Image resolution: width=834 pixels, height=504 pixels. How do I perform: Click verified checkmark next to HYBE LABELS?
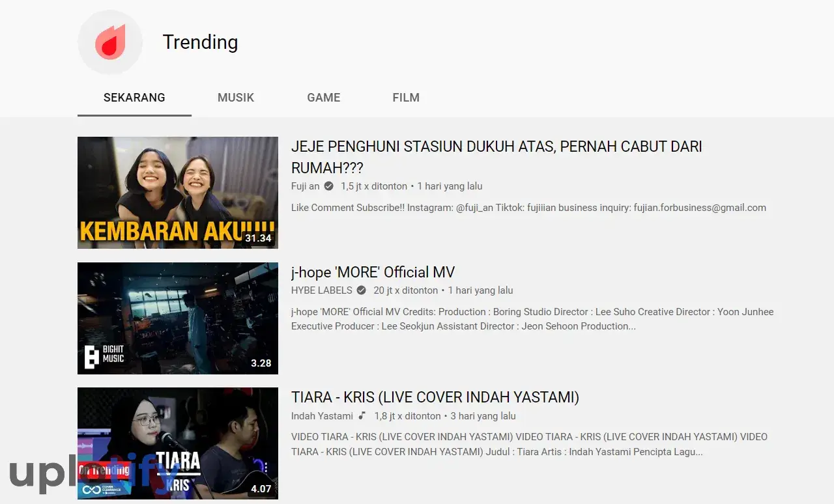pyautogui.click(x=361, y=290)
